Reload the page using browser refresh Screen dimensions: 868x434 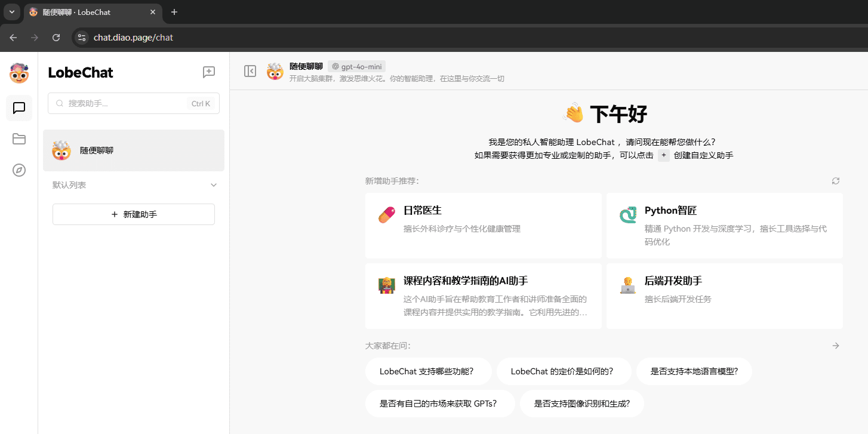tap(56, 38)
